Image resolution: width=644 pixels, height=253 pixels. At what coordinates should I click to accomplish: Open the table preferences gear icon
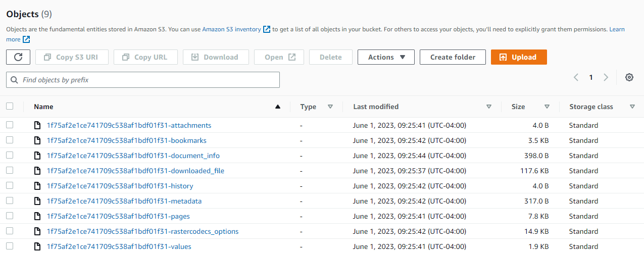(629, 77)
